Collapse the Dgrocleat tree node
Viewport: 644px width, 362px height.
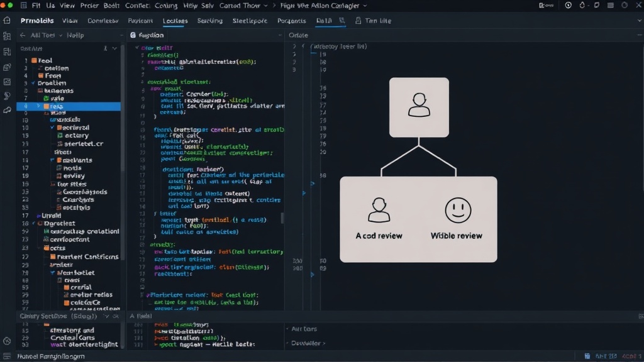(34, 224)
